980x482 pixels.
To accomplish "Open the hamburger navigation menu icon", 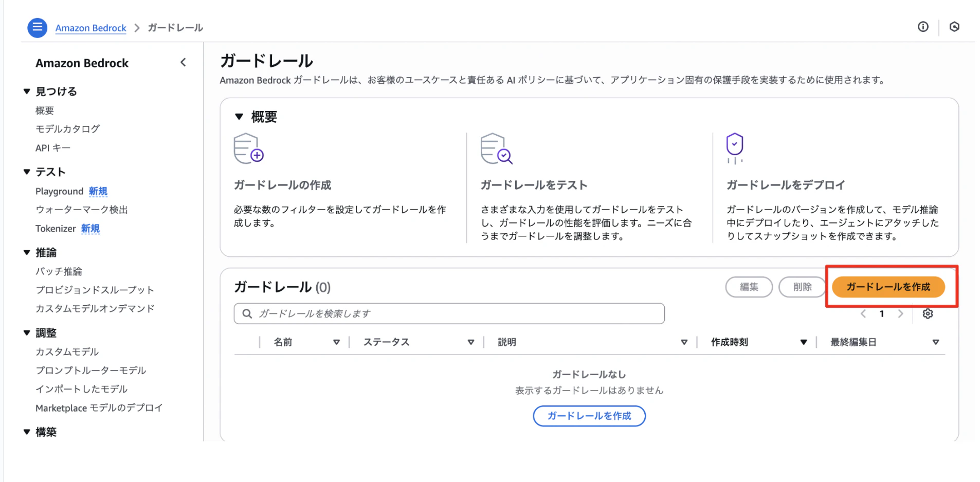I will [x=37, y=27].
